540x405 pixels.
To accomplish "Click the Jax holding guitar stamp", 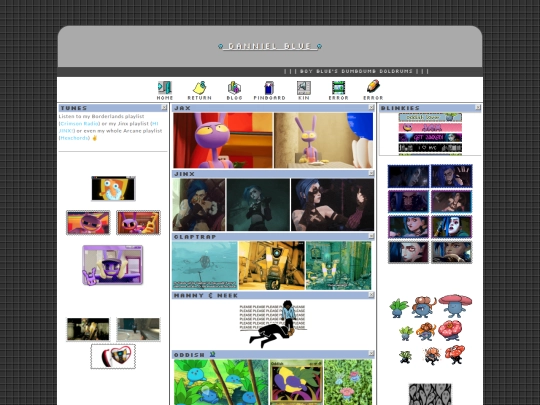I will [x=138, y=223].
